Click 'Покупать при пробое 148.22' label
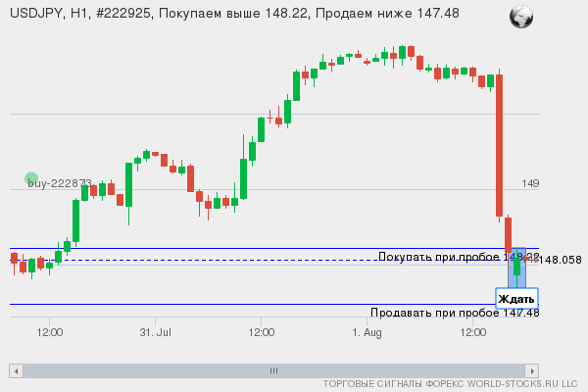Screen dimensions: 588x392 [x=459, y=257]
